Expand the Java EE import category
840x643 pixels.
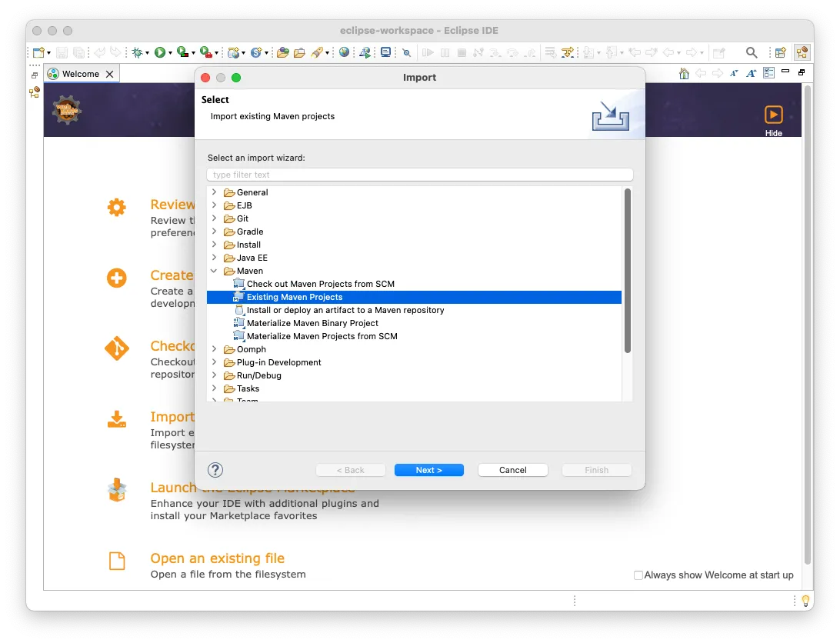214,258
